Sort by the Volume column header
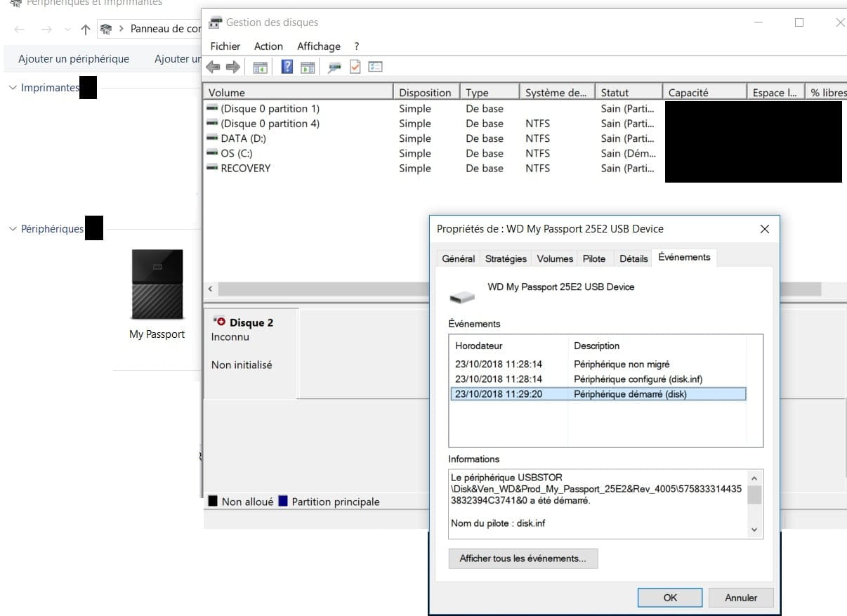Viewport: 847px width, 616px height. tap(298, 92)
